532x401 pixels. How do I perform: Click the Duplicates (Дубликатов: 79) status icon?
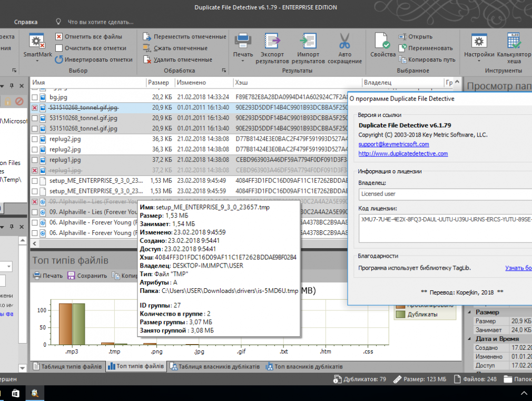click(x=338, y=379)
